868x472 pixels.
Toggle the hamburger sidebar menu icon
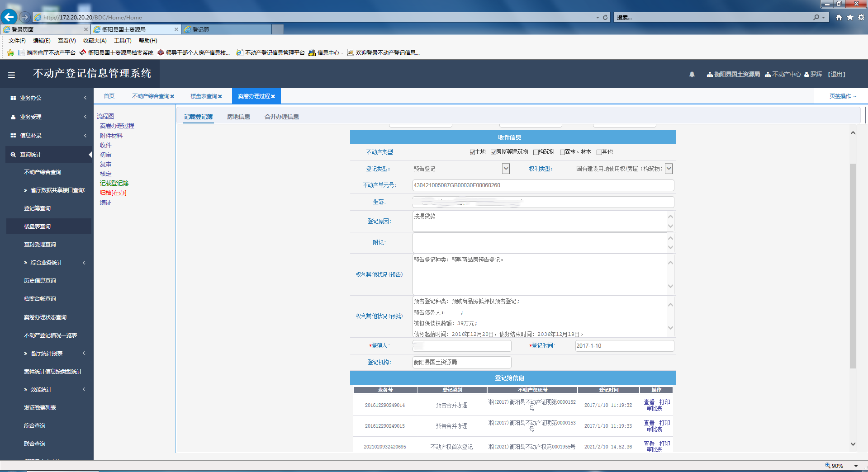coord(12,75)
